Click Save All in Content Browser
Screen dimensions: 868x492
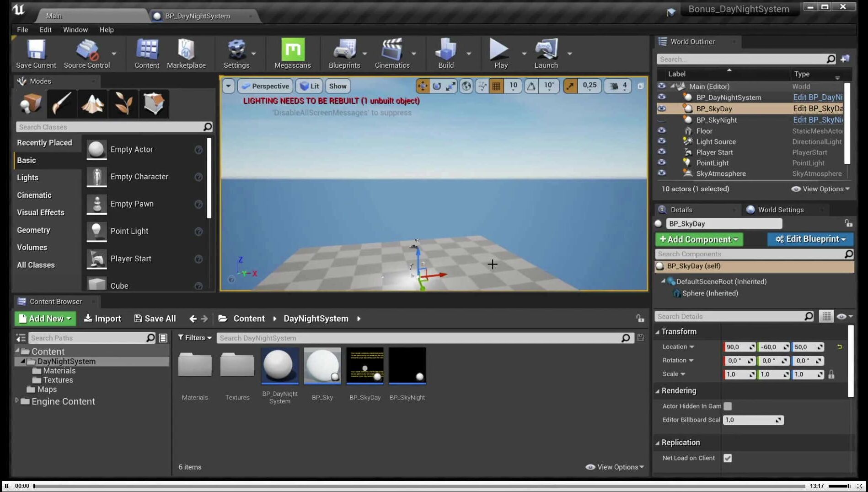point(155,319)
